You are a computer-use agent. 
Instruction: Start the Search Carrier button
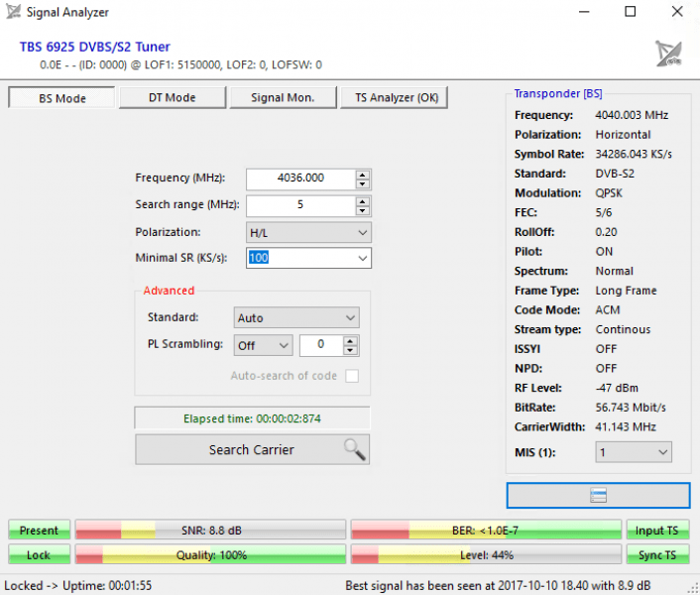252,450
